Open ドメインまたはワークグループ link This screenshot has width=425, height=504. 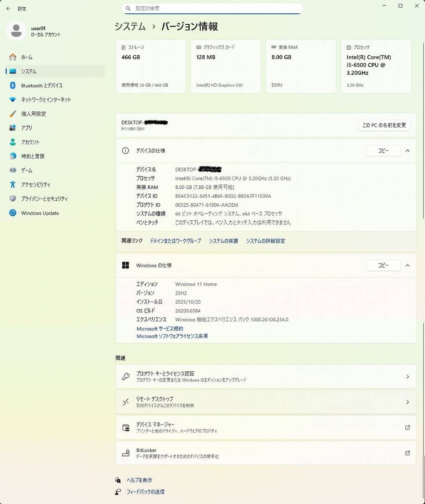[175, 241]
